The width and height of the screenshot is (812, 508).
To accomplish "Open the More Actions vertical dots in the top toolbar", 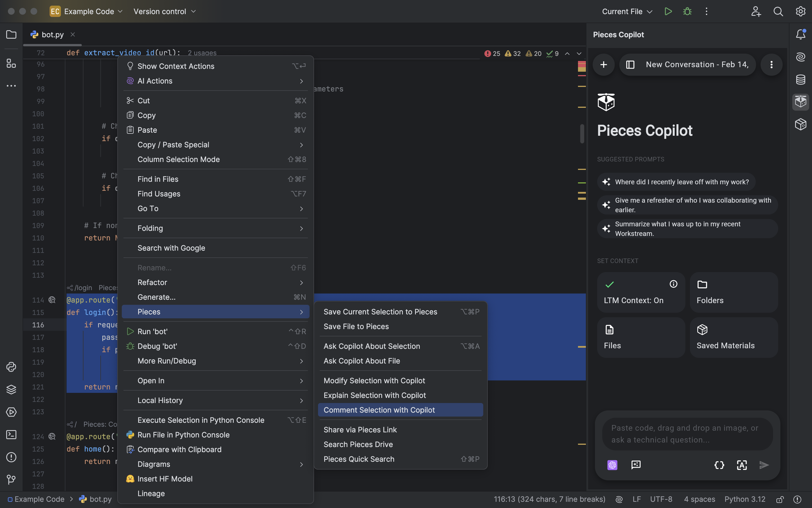I will [x=706, y=11].
